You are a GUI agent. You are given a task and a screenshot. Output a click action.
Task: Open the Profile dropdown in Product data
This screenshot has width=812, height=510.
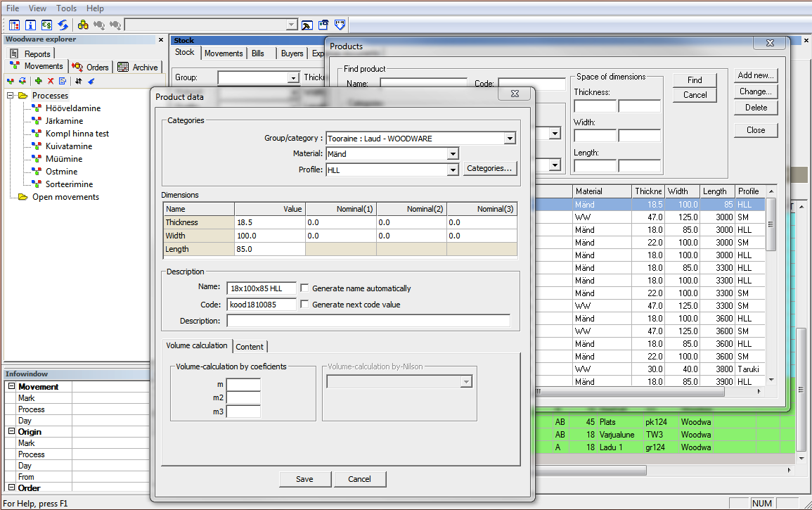(x=453, y=170)
